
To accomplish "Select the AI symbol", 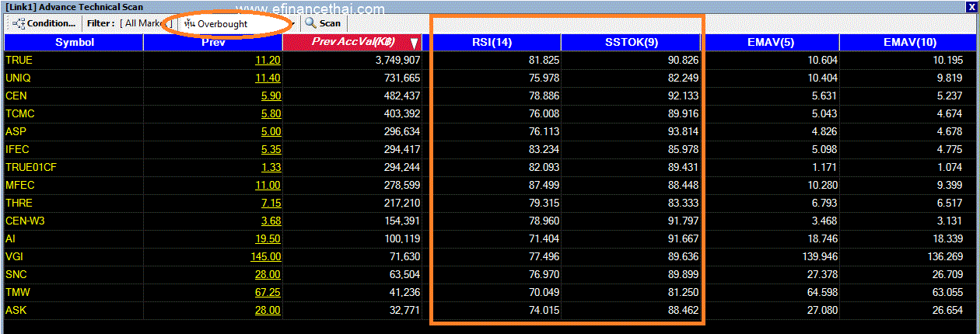I will 10,238.
